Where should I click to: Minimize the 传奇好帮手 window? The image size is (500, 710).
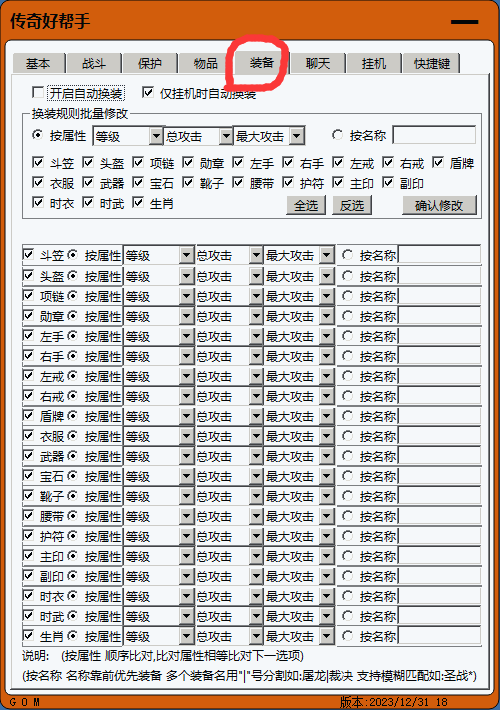[x=464, y=22]
